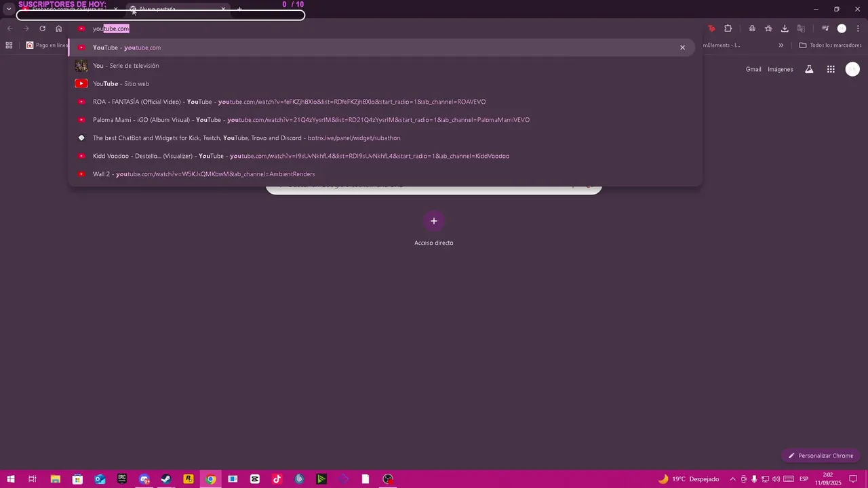This screenshot has height=488, width=868.
Task: Click the Chrome profile avatar in toolbar
Action: (x=842, y=28)
